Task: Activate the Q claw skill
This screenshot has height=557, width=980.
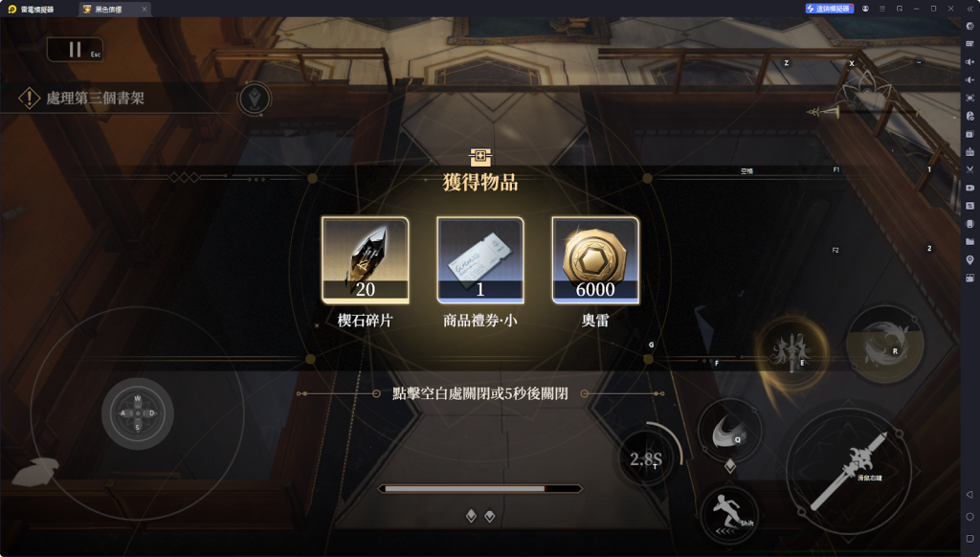Action: click(x=729, y=432)
